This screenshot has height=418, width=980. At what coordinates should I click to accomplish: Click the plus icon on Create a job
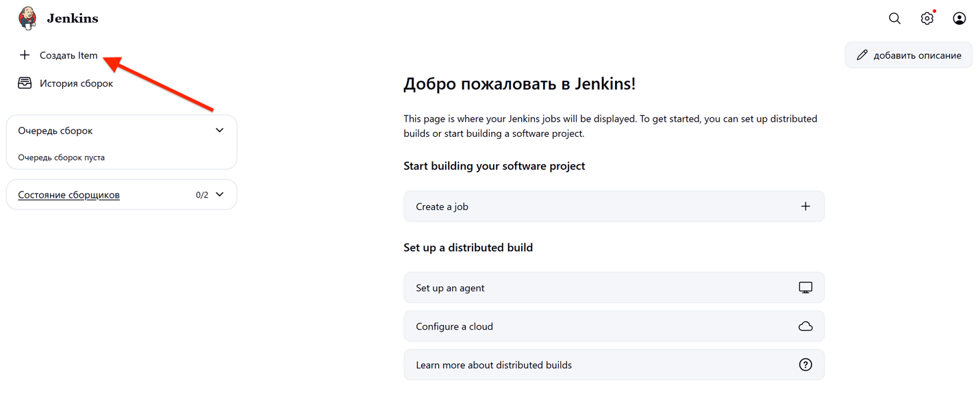point(805,206)
